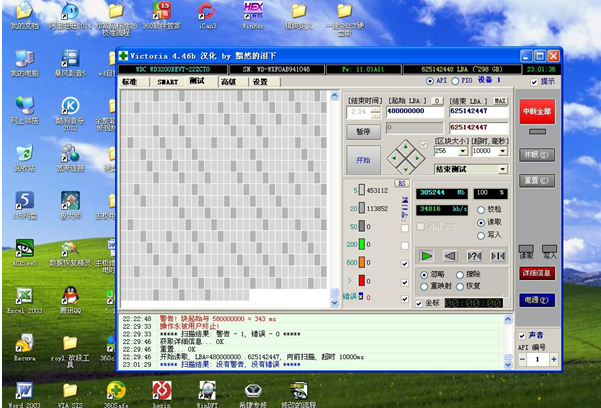Open the 腾讯QQ penguin shortcut
Viewport: 601px width, 408px height.
point(70,301)
